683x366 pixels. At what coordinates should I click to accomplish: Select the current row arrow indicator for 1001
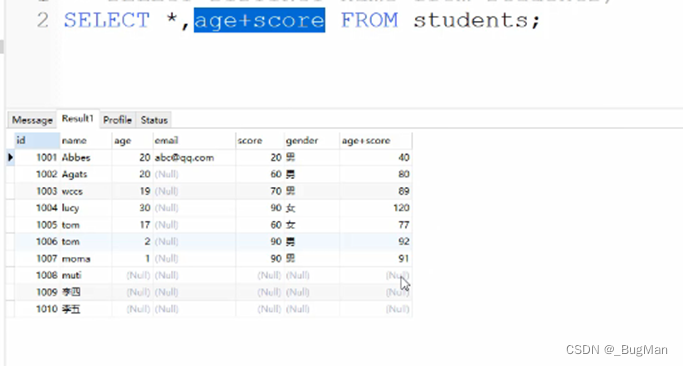coord(10,157)
